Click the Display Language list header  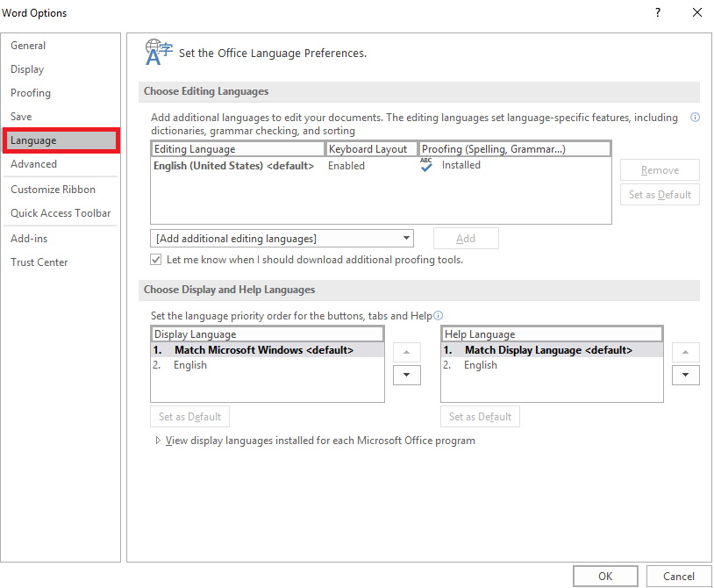point(268,333)
